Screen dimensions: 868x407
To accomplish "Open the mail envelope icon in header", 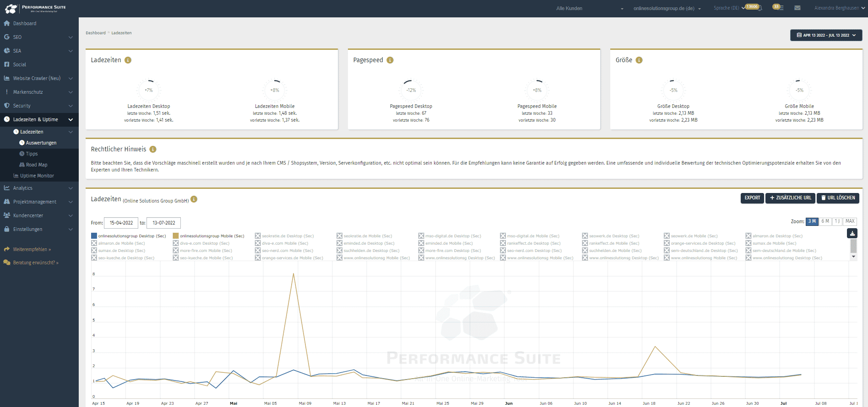I will click(x=797, y=8).
